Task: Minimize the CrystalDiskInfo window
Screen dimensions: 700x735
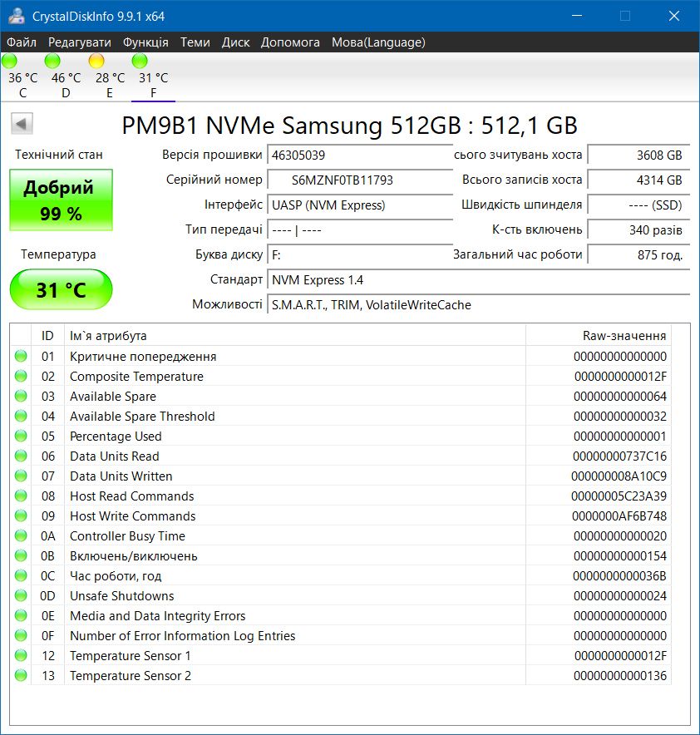Action: tap(577, 16)
